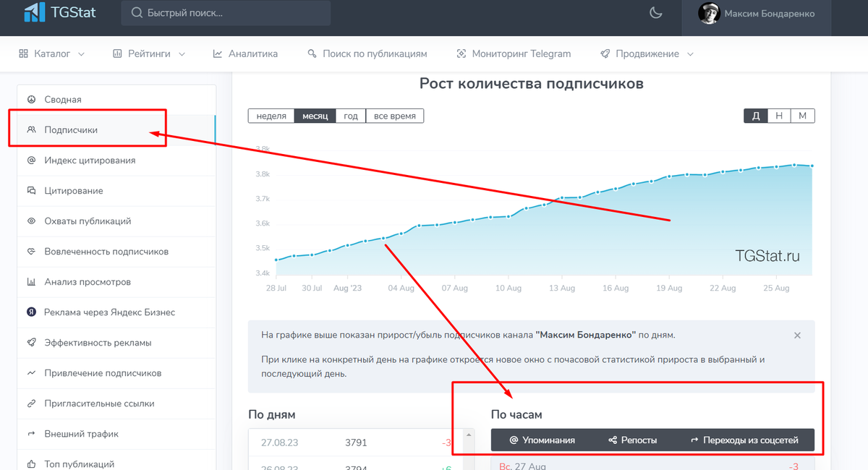Screen dimensions: 868x470
Task: Click the Внешний трафик arrow icon
Action: (x=31, y=434)
